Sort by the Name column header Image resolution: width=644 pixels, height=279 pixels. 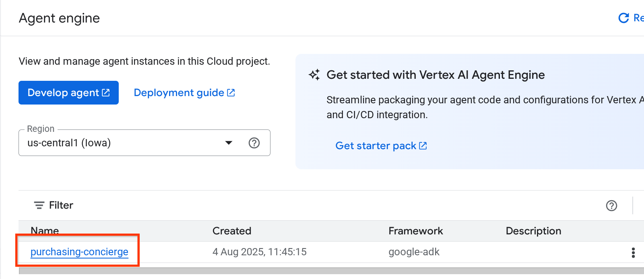45,231
